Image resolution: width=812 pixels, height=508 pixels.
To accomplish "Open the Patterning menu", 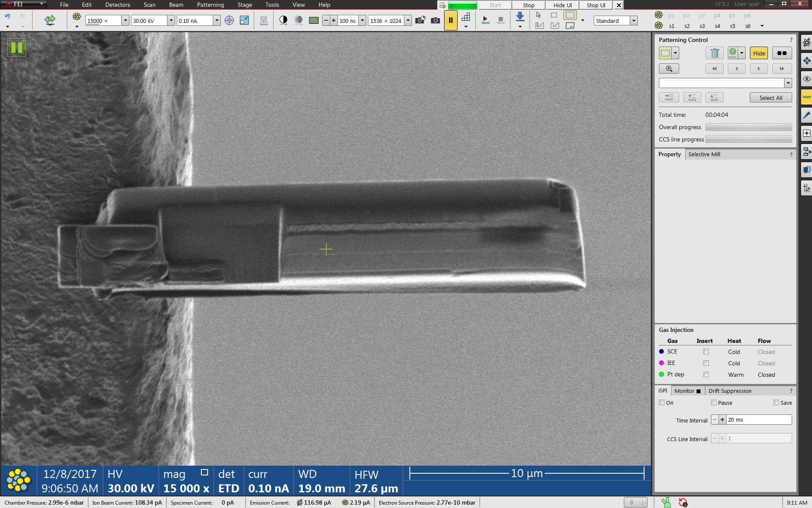I will [210, 5].
